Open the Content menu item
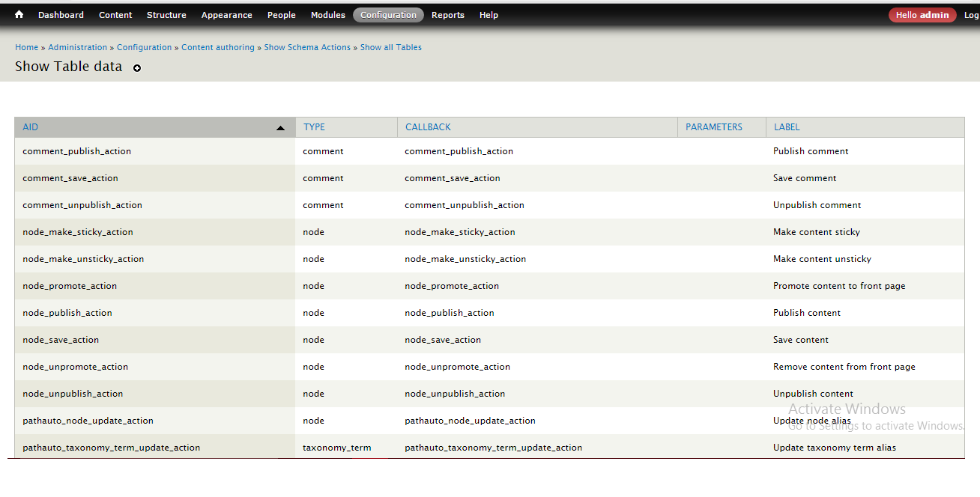 coord(115,15)
